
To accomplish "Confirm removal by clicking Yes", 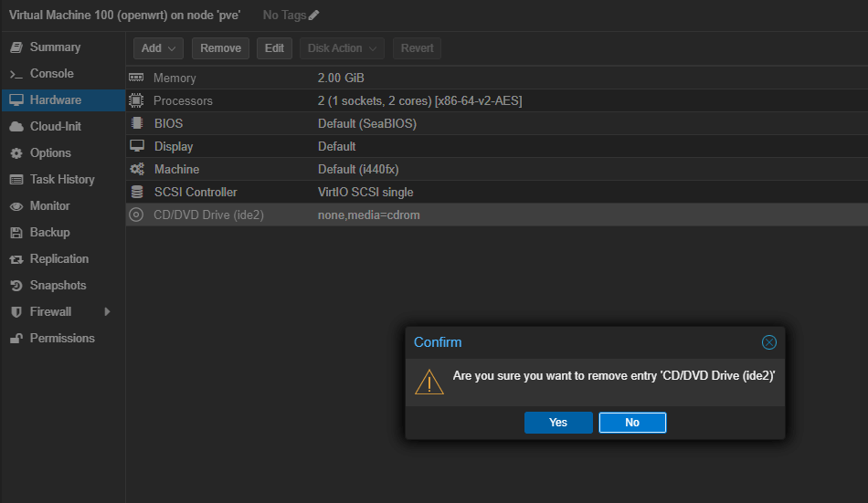I will point(558,423).
